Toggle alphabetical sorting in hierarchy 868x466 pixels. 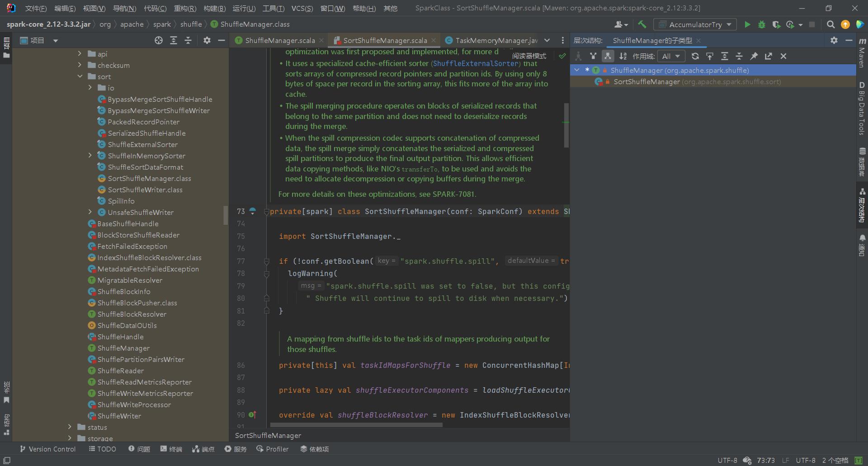[x=623, y=56]
